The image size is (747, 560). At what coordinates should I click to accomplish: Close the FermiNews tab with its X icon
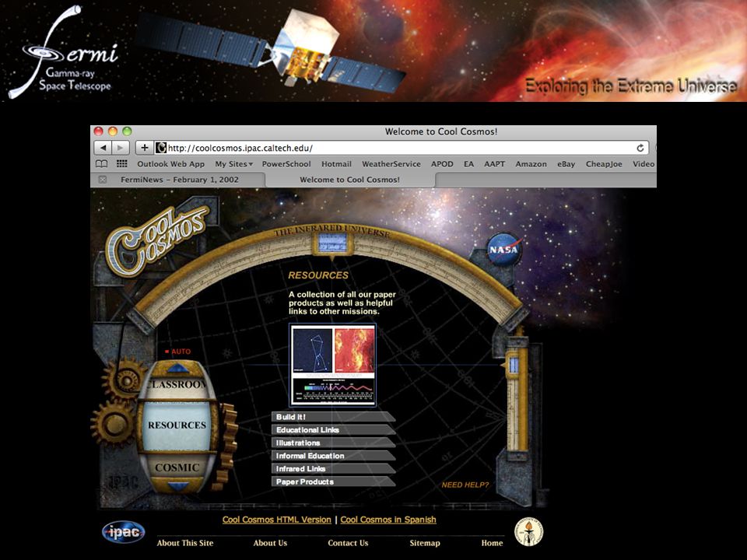click(x=103, y=180)
